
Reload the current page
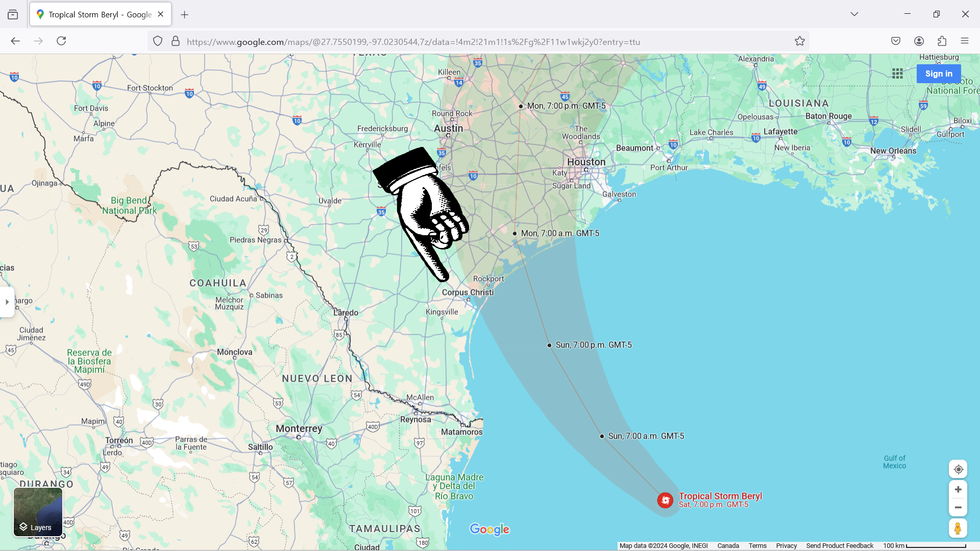(x=61, y=41)
